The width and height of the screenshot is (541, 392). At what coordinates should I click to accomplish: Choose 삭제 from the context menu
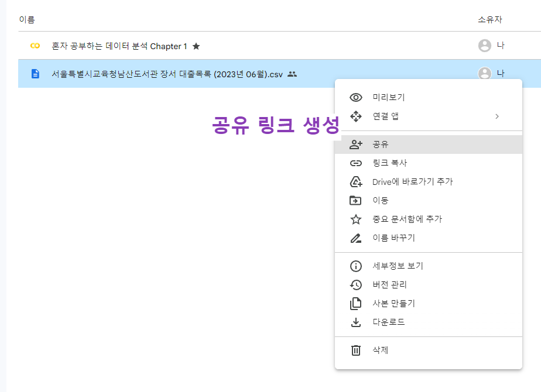(x=429, y=350)
